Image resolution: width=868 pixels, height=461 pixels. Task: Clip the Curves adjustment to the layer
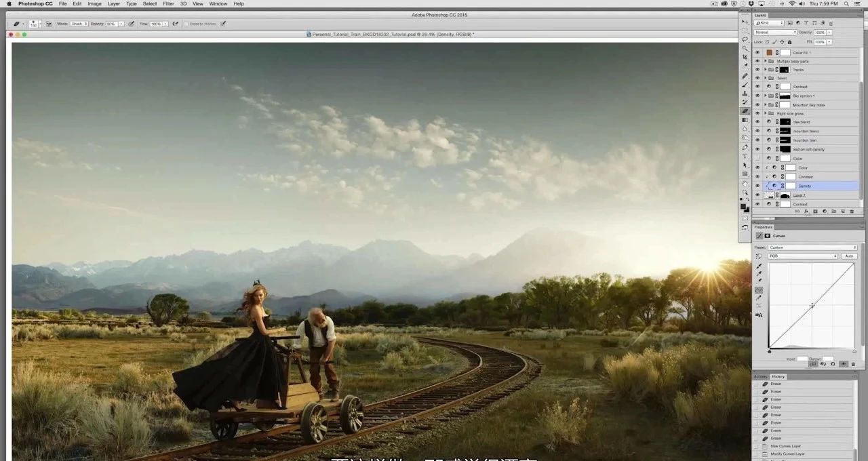click(813, 364)
